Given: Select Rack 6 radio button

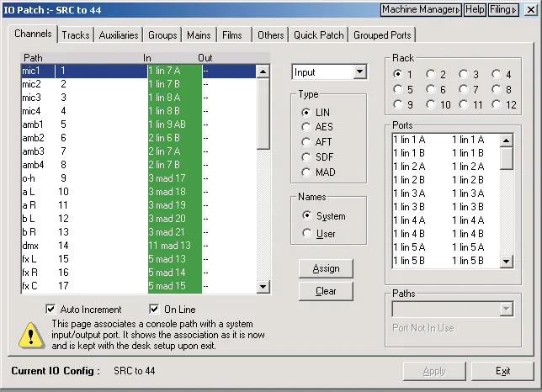Looking at the screenshot, I should coord(431,89).
